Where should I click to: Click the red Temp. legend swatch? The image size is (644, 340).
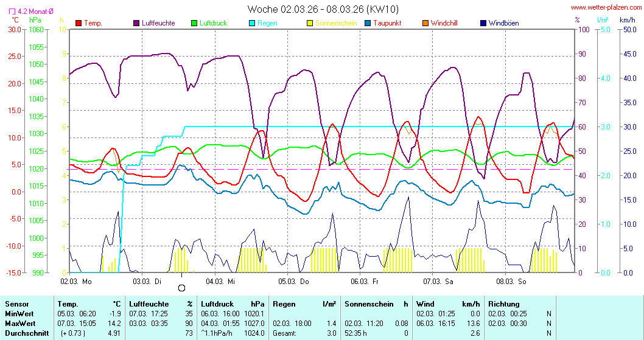point(79,23)
